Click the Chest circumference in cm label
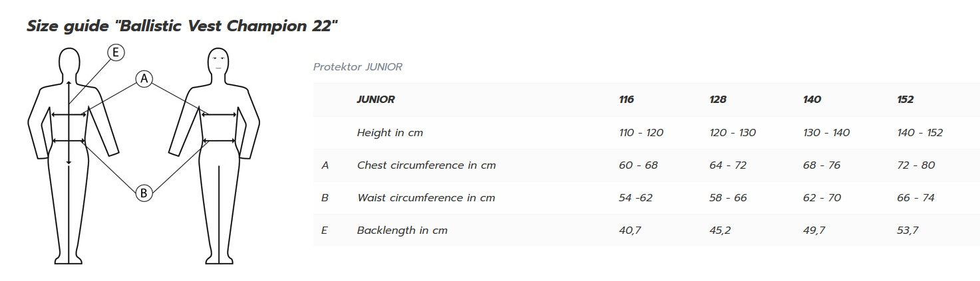Viewport: 980px width, 281px height. pos(426,165)
